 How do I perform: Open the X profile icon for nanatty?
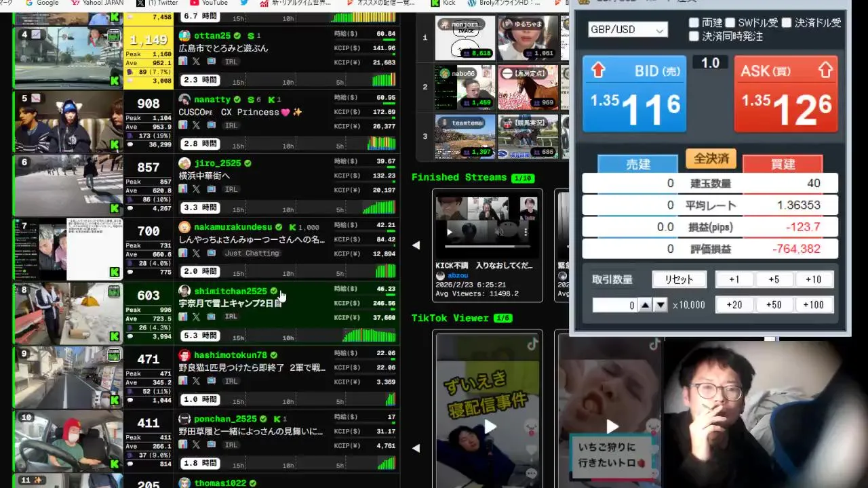click(196, 125)
